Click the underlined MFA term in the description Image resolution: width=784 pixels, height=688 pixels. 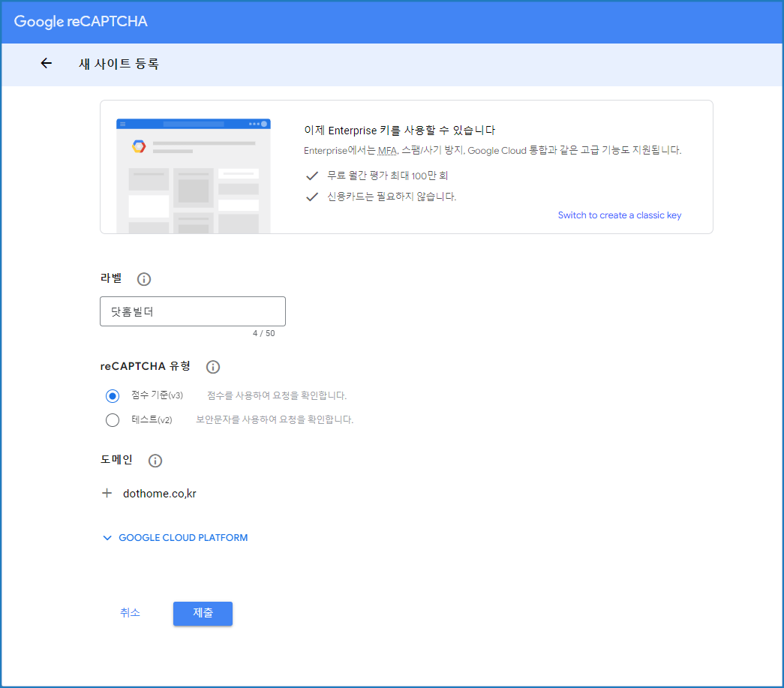tap(387, 150)
